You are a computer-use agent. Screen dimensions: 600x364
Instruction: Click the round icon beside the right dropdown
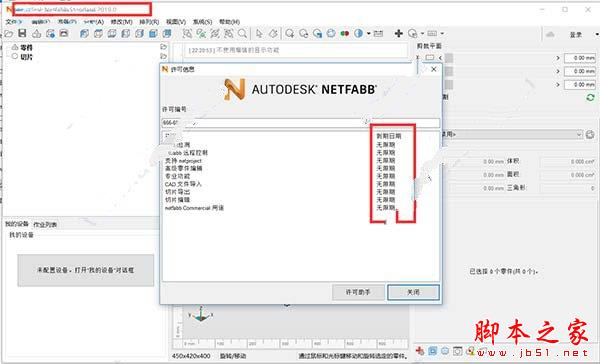(590, 134)
